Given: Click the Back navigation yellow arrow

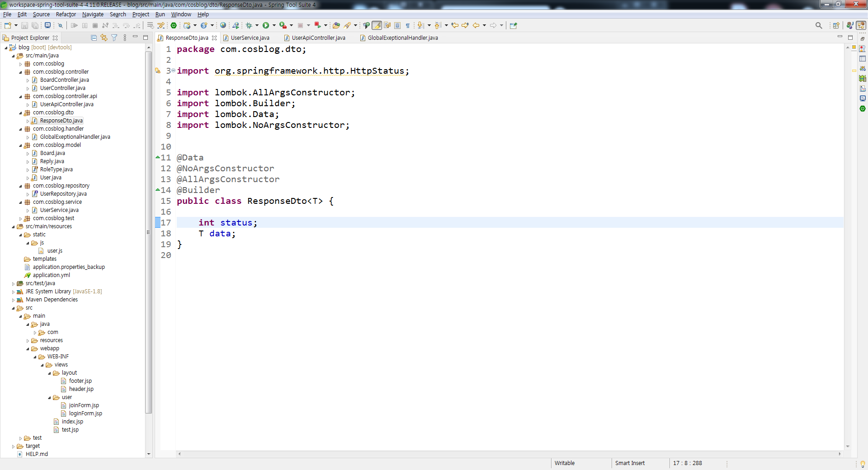Looking at the screenshot, I should click(476, 25).
